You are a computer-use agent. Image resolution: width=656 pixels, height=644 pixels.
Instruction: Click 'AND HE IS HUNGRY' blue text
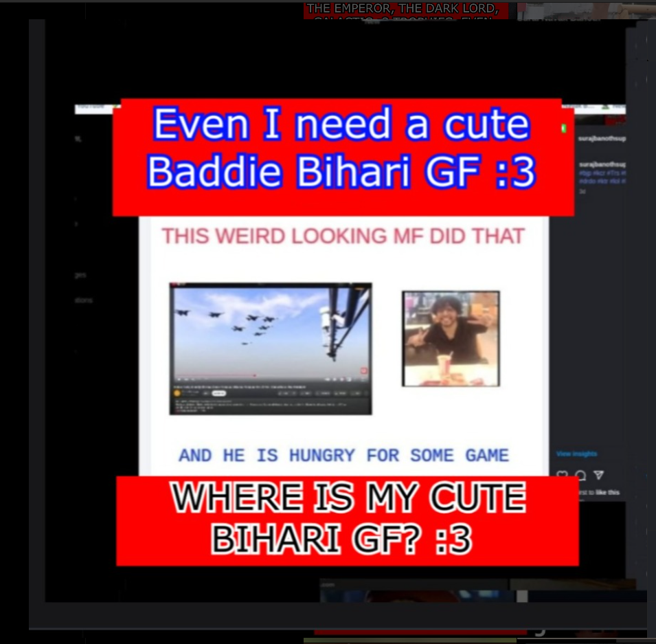pyautogui.click(x=343, y=455)
